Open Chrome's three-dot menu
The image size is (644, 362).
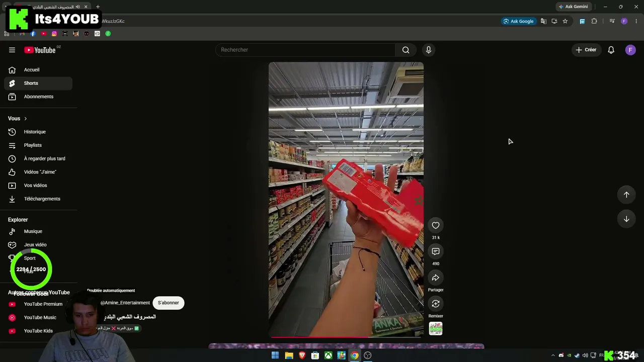pos(636,21)
